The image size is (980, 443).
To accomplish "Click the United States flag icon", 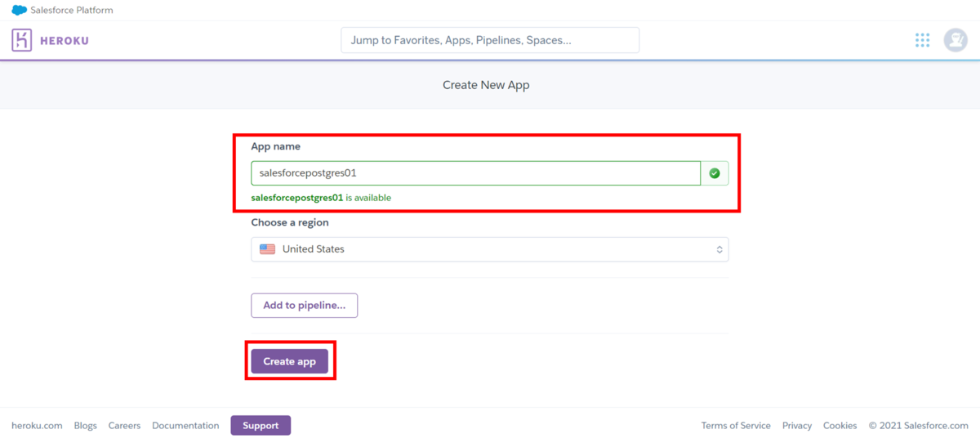I will coord(268,249).
